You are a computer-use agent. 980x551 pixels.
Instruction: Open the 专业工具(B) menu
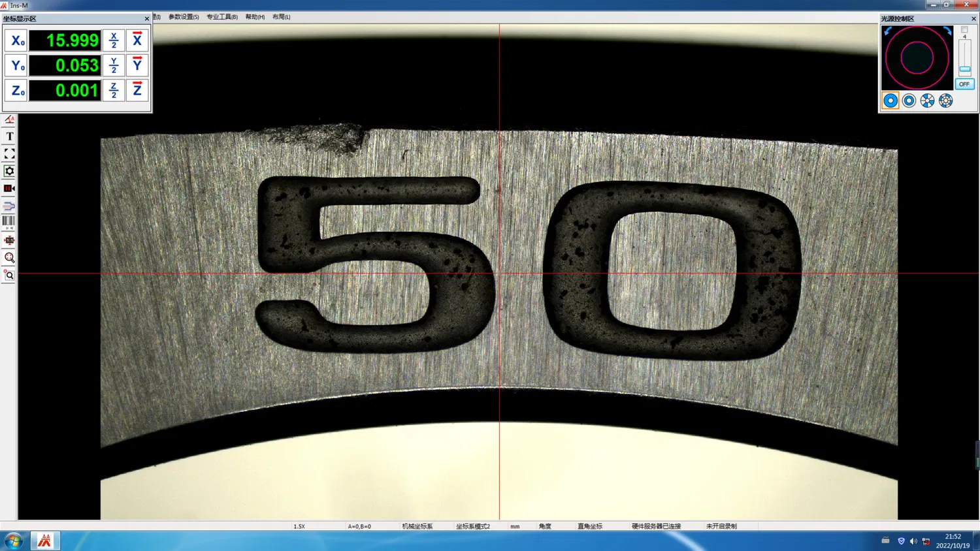click(x=222, y=17)
